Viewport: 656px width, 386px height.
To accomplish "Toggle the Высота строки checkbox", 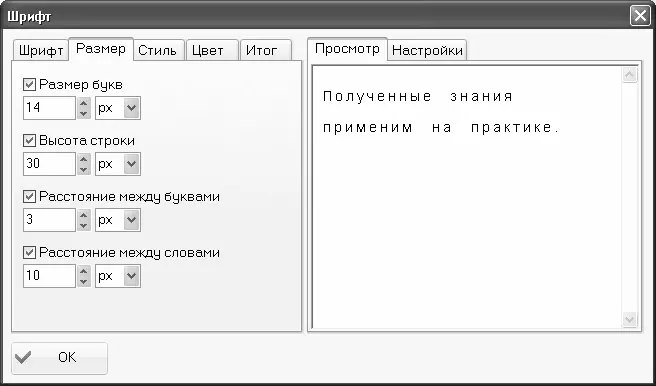I will (x=29, y=141).
